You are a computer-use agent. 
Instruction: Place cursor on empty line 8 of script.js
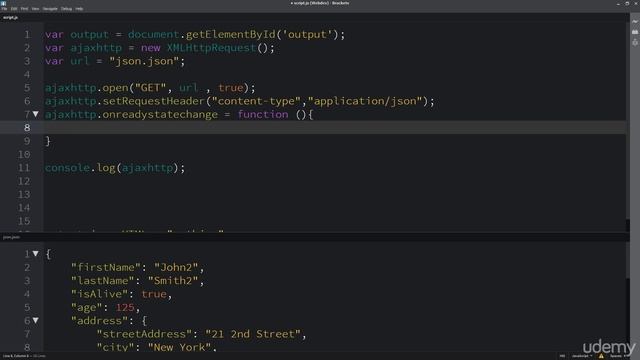335,128
